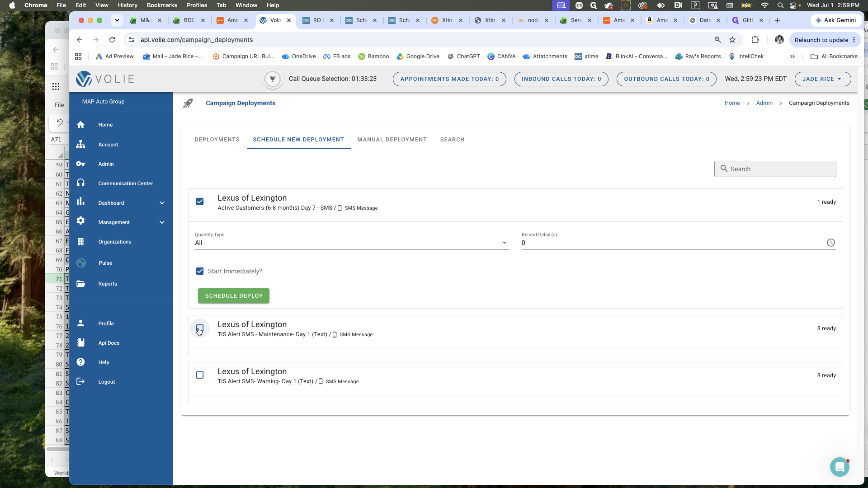Open the Reports folder icon
The image size is (868, 488).
point(80,284)
